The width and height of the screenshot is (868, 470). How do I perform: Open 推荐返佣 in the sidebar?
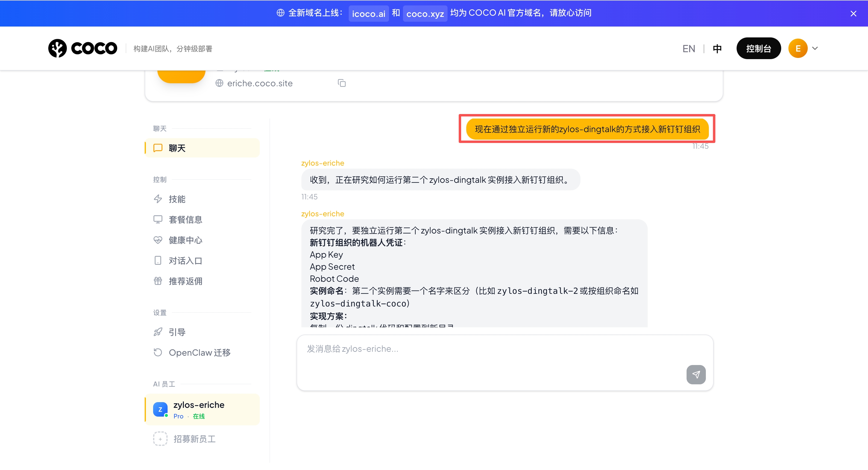coord(202,281)
